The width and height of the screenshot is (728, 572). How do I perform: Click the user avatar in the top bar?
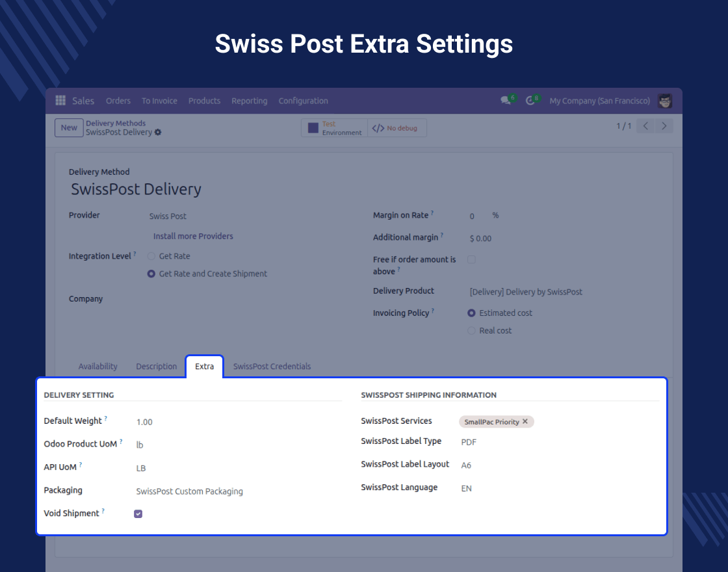[x=664, y=101]
